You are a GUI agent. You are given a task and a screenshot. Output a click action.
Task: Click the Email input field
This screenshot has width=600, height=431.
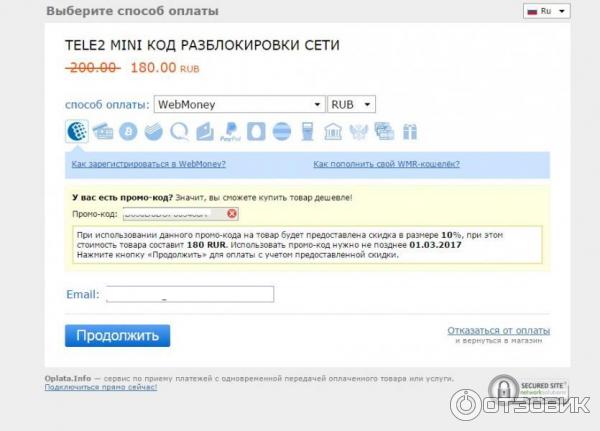(190, 294)
